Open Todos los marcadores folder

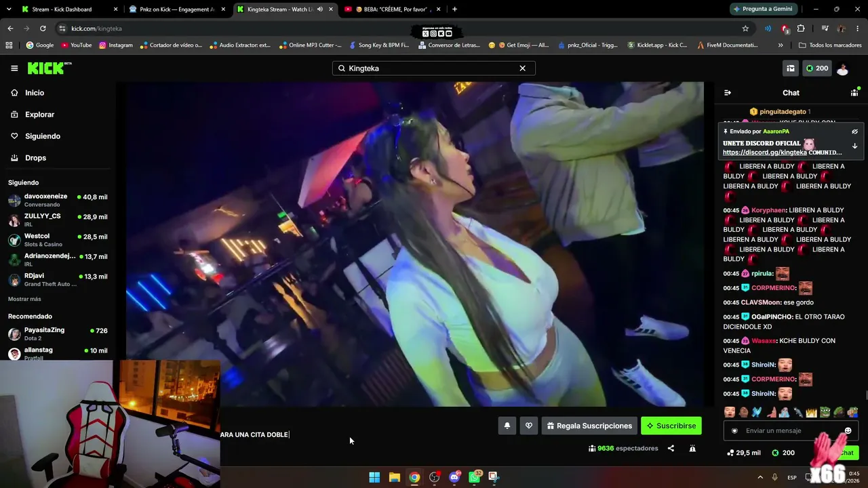[x=830, y=45]
